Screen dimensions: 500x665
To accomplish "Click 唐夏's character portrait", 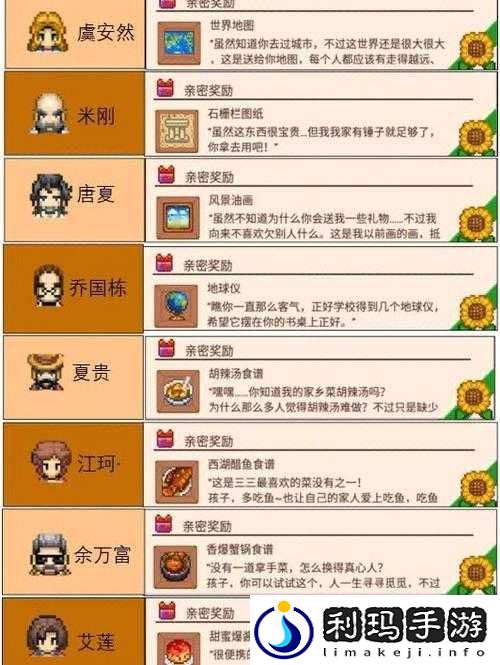I will (x=50, y=196).
